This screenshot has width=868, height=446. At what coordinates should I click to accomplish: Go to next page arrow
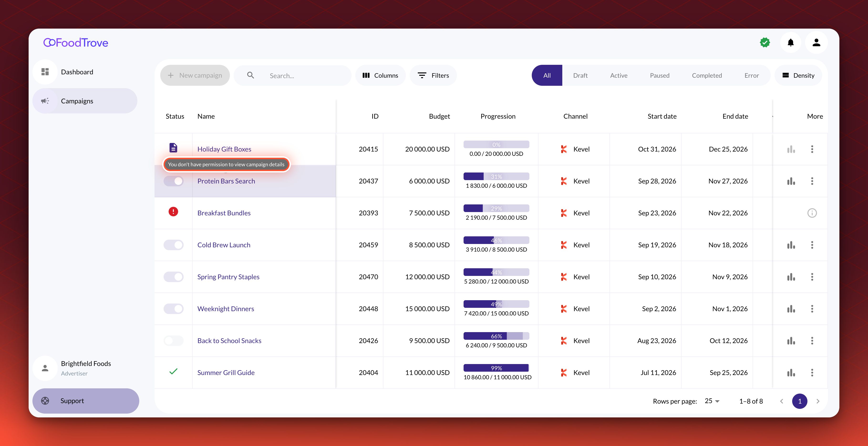[x=818, y=401]
